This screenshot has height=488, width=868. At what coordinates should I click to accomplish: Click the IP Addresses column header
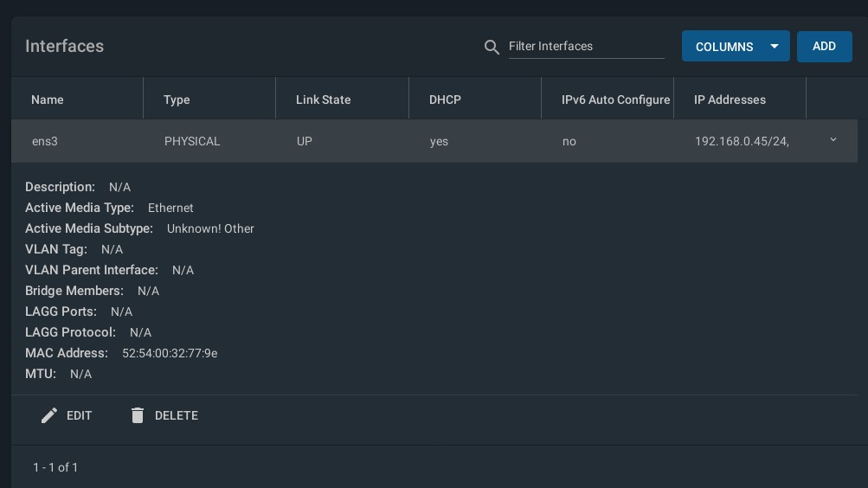(730, 100)
